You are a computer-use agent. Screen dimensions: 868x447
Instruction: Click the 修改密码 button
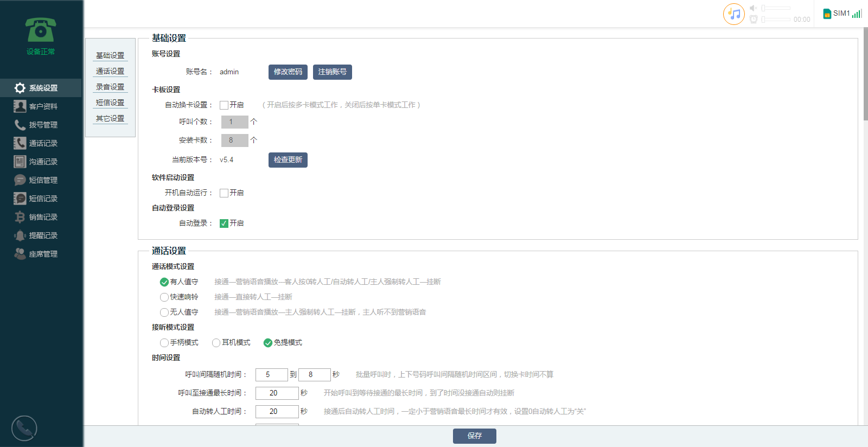click(288, 72)
